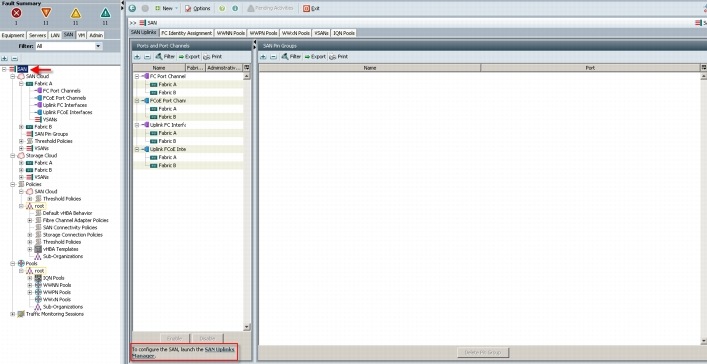Select SAN Connectivity Policies in the tree
This screenshot has width=707, height=364.
click(70, 228)
